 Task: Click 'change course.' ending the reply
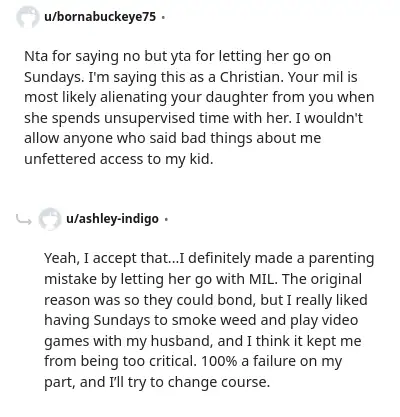point(218,382)
